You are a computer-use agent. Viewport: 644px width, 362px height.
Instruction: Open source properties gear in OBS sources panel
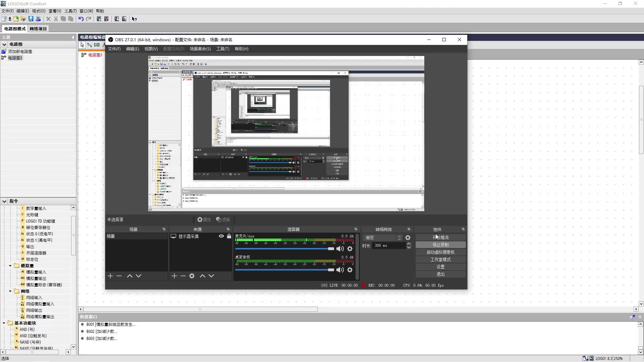click(192, 276)
